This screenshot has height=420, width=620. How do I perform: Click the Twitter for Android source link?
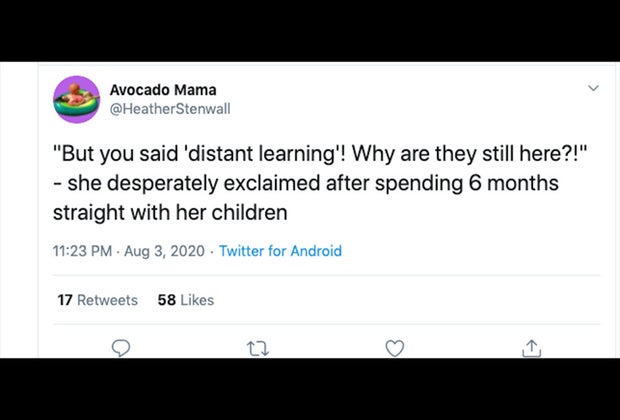point(280,251)
